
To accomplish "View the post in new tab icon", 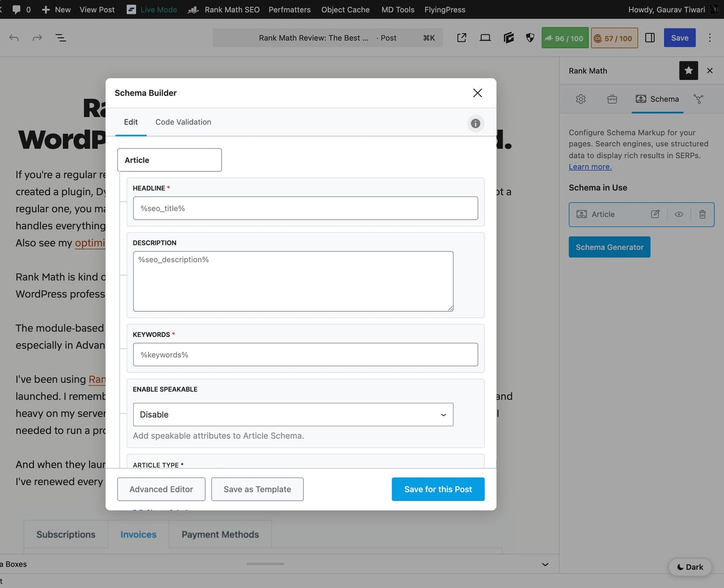I will (461, 38).
